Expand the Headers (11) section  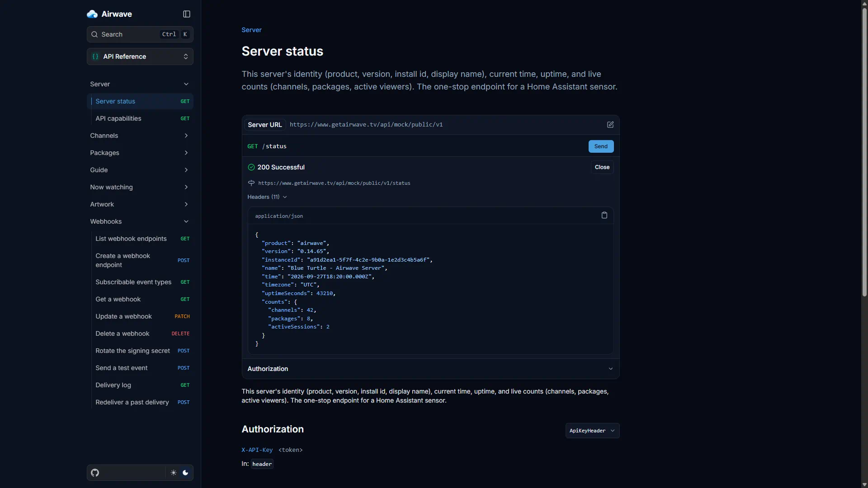[267, 197]
